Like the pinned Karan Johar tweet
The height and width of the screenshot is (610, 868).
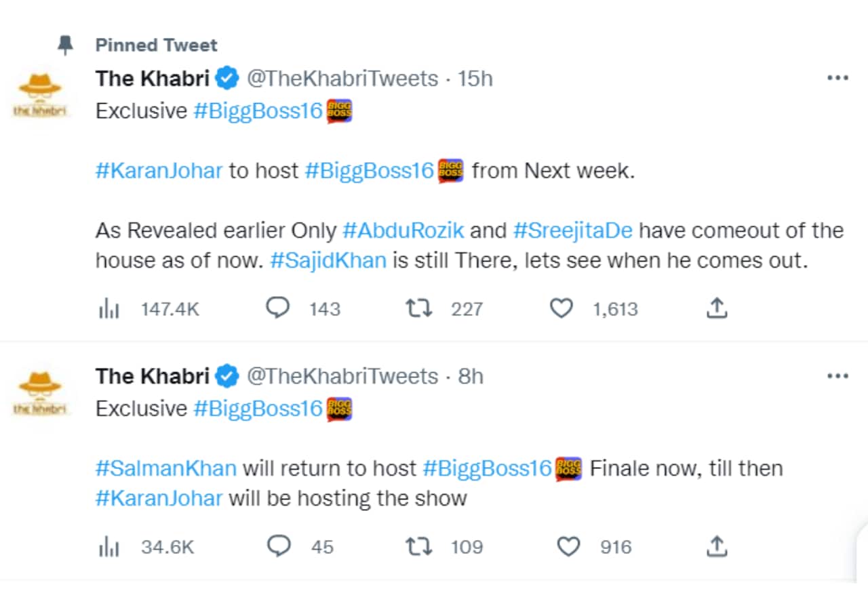(561, 309)
